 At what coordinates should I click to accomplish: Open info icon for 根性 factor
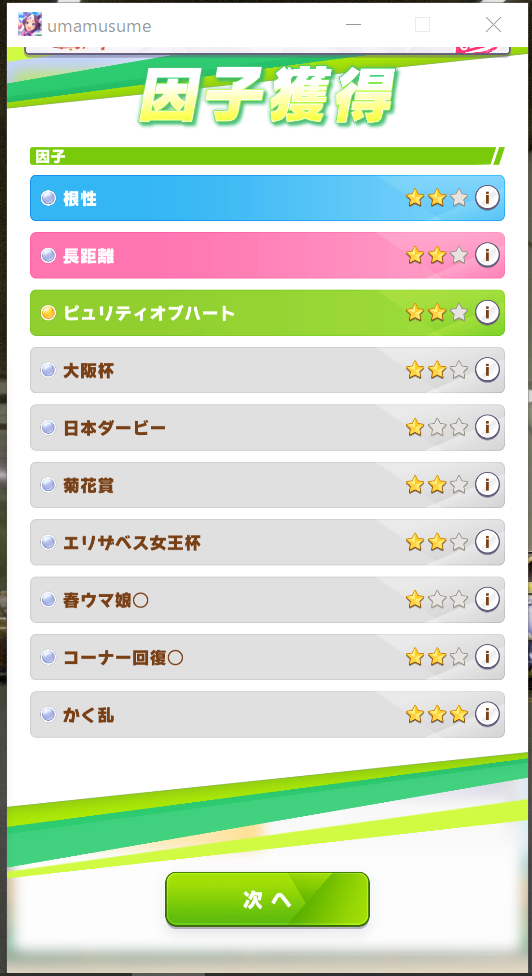487,198
